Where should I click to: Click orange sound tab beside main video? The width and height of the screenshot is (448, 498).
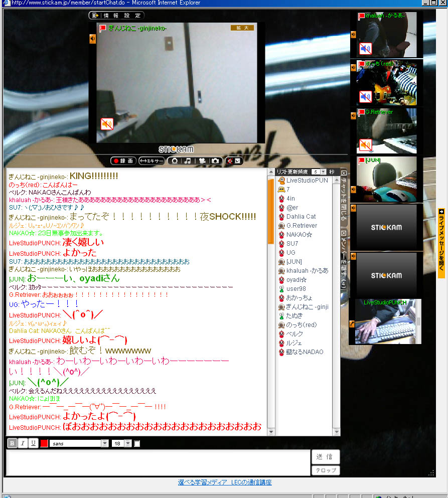[92, 39]
